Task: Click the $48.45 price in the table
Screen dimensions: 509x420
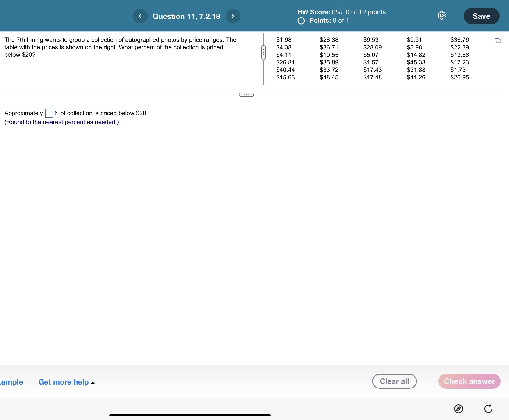Action: click(x=329, y=78)
